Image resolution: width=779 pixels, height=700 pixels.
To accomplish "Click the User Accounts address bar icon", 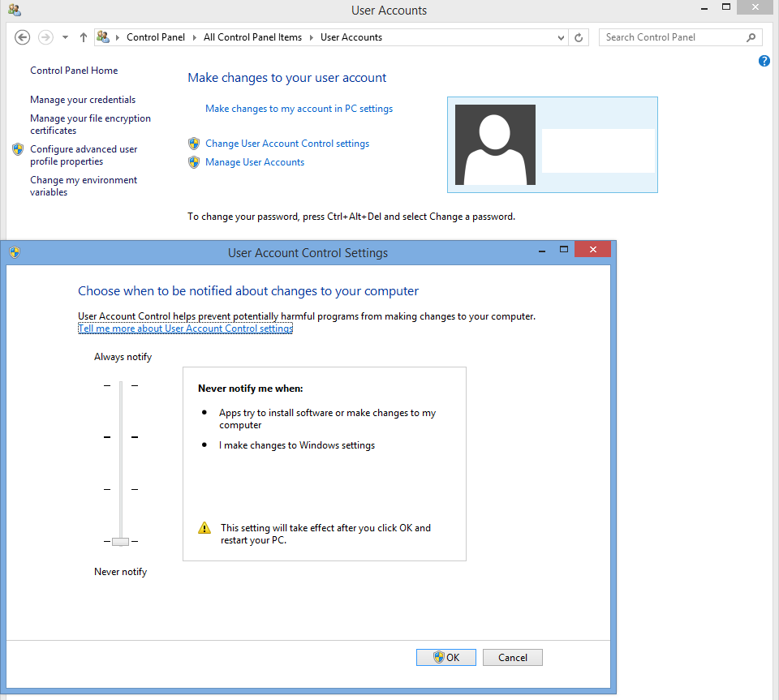I will pyautogui.click(x=103, y=37).
